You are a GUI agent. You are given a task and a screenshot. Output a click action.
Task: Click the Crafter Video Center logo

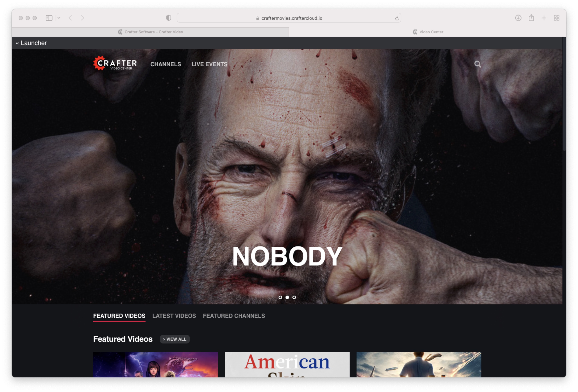pyautogui.click(x=115, y=63)
